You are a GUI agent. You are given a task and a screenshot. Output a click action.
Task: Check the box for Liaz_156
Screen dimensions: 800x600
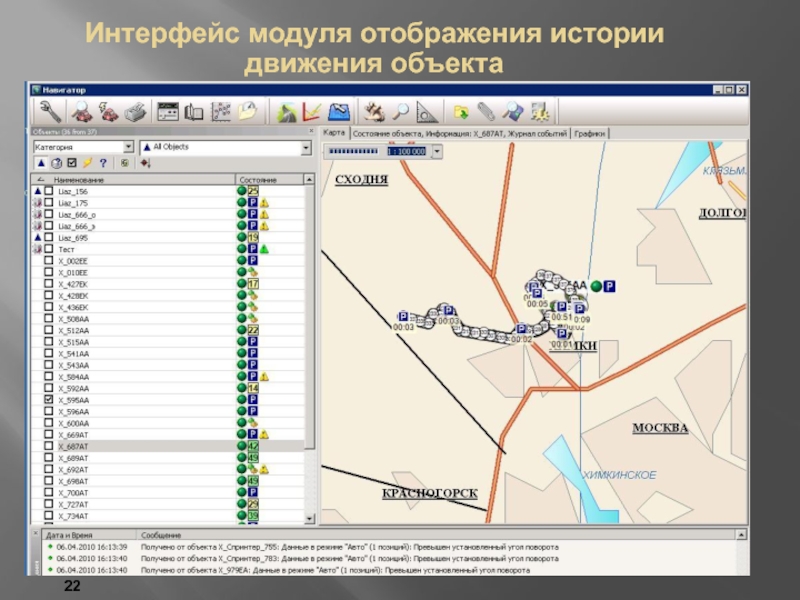49,191
